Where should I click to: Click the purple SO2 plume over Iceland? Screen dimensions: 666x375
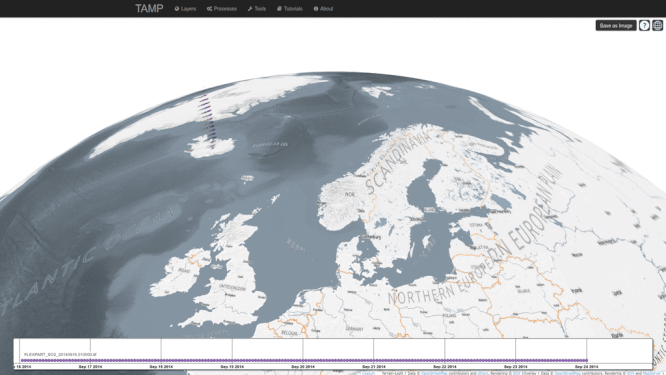tap(208, 120)
